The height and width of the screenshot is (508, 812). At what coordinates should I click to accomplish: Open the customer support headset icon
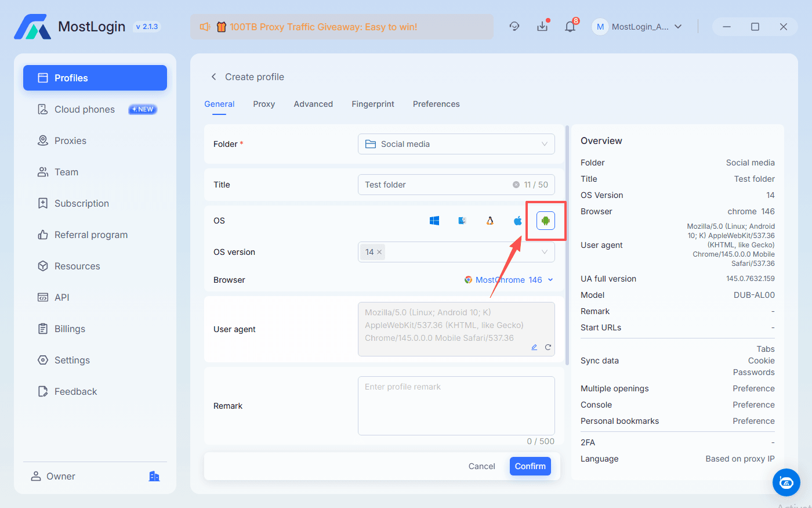[x=514, y=26]
